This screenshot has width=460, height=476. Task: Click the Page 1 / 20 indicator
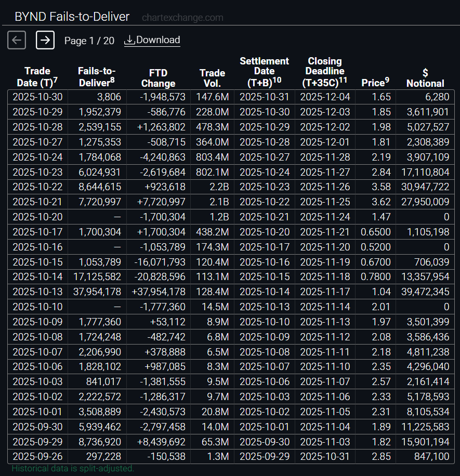[x=89, y=39]
